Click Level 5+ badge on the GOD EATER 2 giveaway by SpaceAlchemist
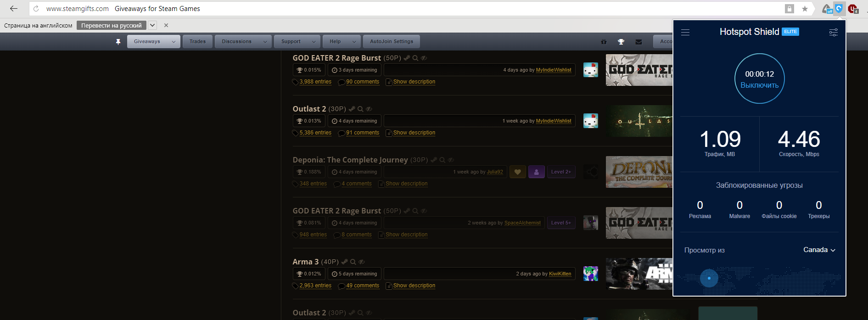868x320 pixels. pos(561,223)
